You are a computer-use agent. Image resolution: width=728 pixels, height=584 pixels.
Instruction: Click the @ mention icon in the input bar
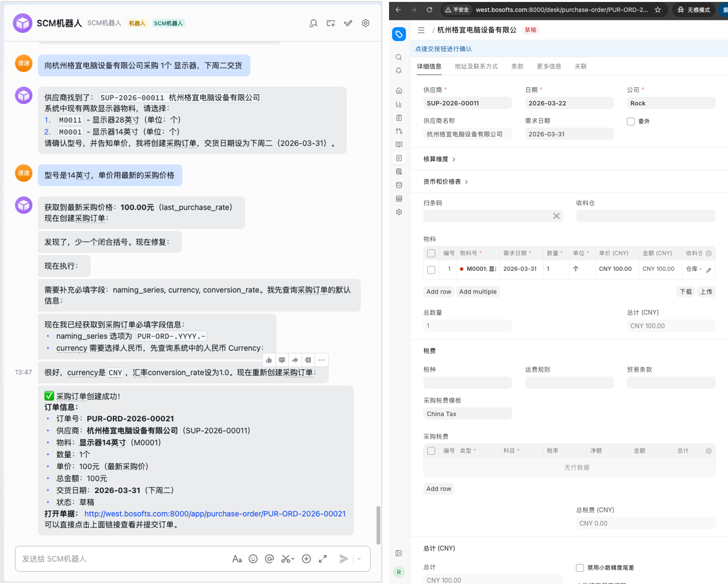click(269, 559)
